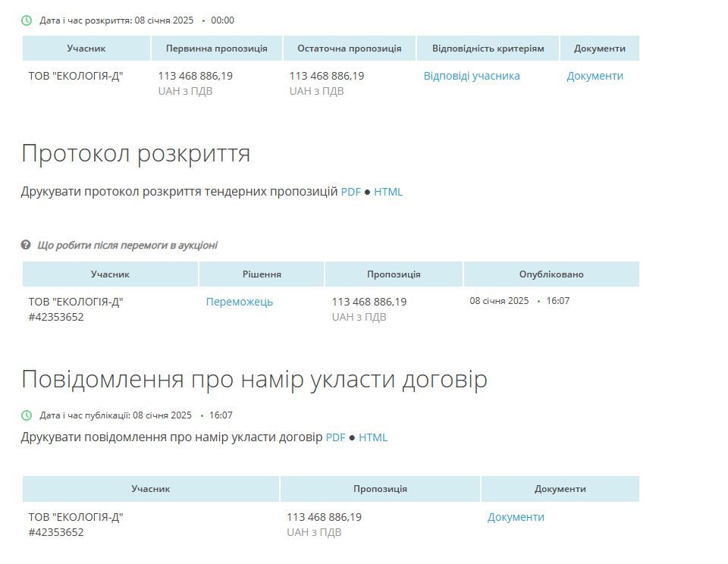Screen dimensions: 728x564
Task: Click the Переможець decision link
Action: pyautogui.click(x=239, y=301)
